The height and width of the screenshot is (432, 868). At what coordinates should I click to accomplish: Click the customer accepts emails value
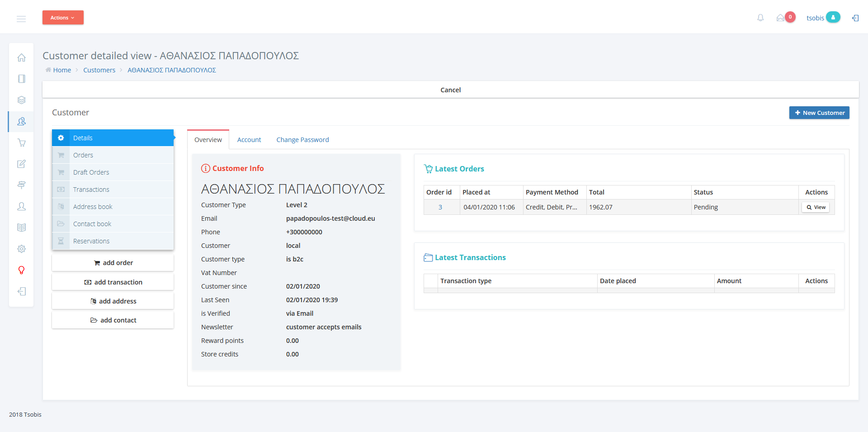click(324, 327)
